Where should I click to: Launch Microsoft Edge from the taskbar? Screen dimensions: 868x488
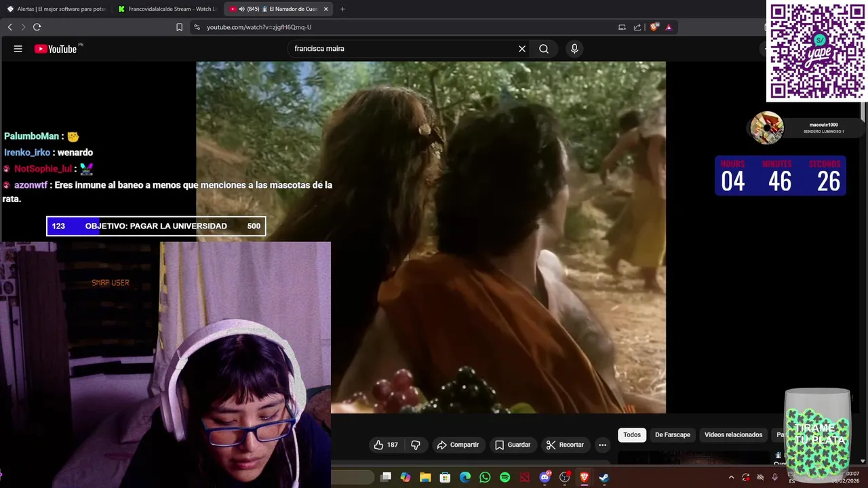point(465,477)
